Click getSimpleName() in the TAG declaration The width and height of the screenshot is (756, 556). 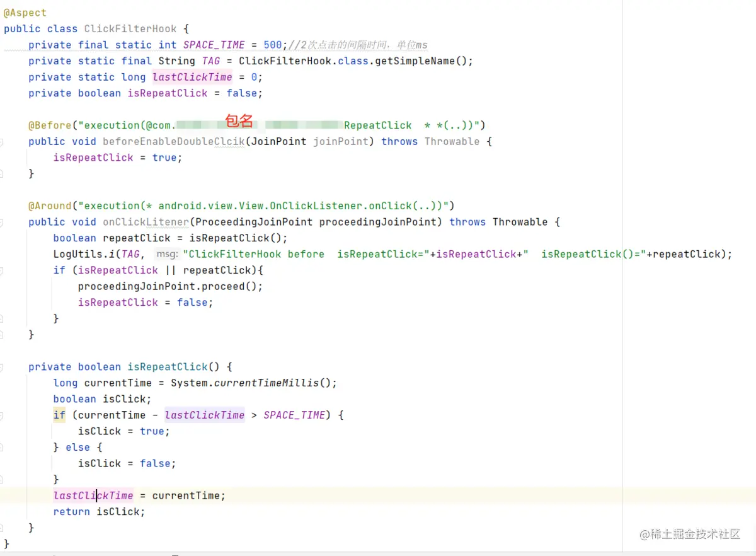(x=421, y=61)
